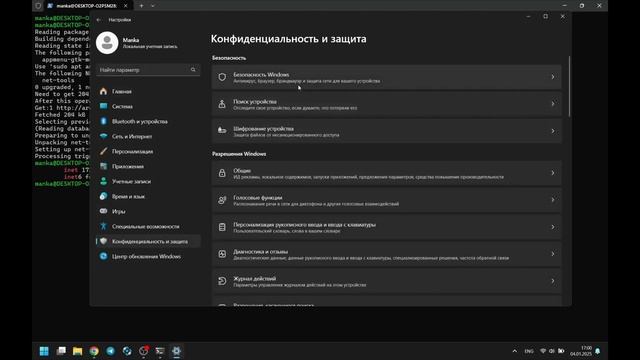Open terminal profile dropdown arrow
This screenshot has height=360, width=640.
point(153,6)
